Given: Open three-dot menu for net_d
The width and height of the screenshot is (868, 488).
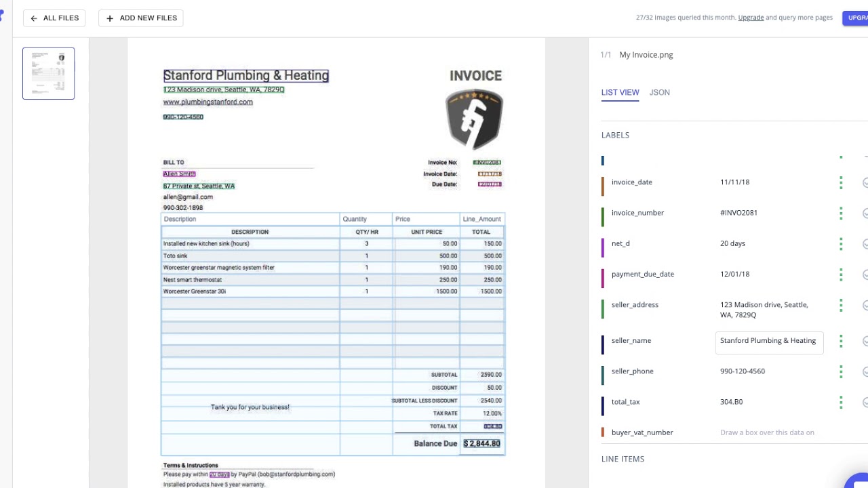Looking at the screenshot, I should coord(841,243).
